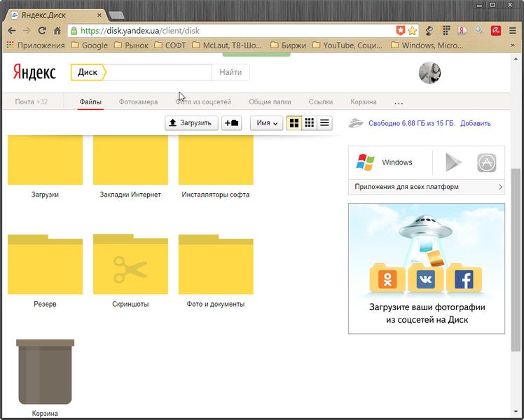This screenshot has height=420, width=524.
Task: Switch to the Фотокамера tab
Action: coord(138,101)
